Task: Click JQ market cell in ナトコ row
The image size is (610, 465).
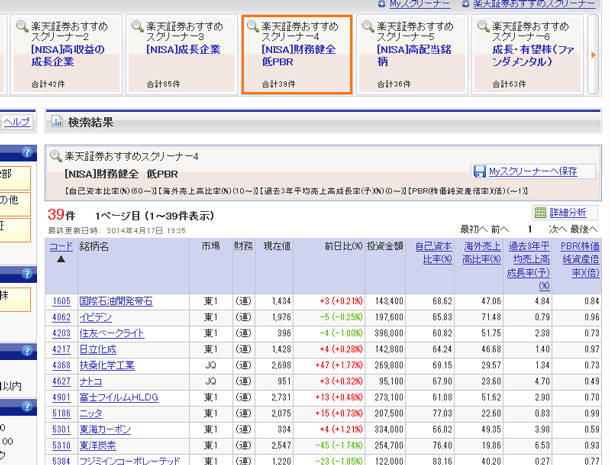Action: point(211,381)
